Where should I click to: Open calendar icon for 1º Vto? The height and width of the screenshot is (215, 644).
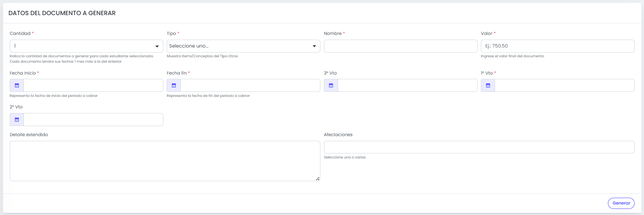click(488, 85)
